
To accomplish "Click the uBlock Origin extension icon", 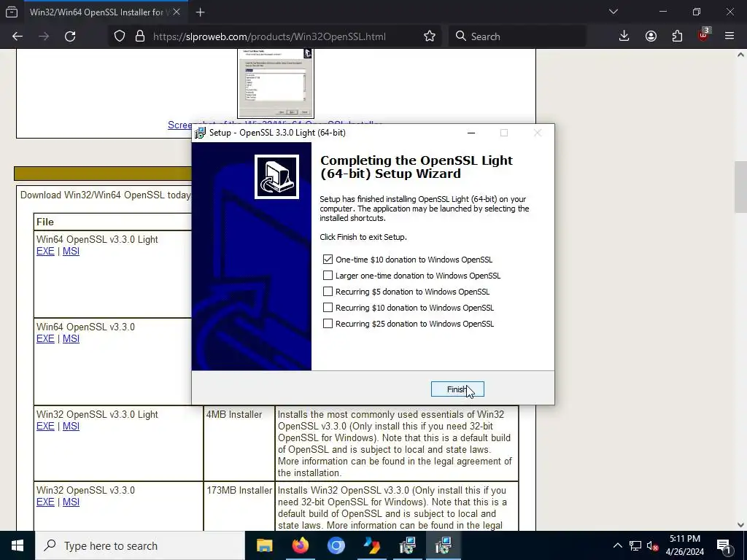I will [704, 35].
